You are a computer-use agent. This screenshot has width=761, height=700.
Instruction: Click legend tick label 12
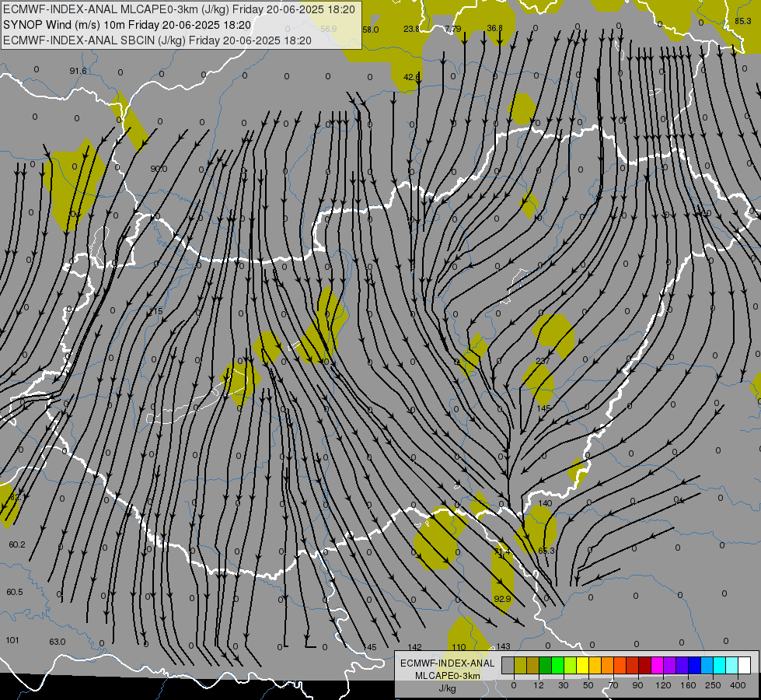click(539, 685)
